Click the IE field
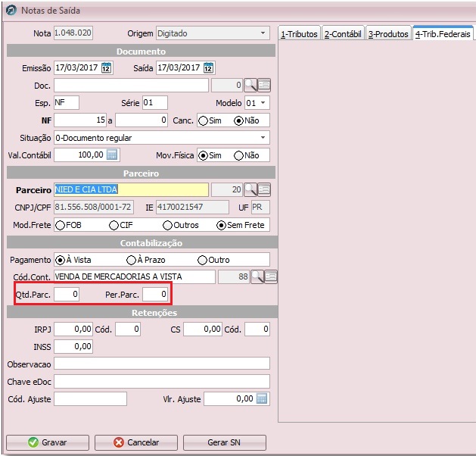Screen dimensions: 476x456 coord(192,208)
